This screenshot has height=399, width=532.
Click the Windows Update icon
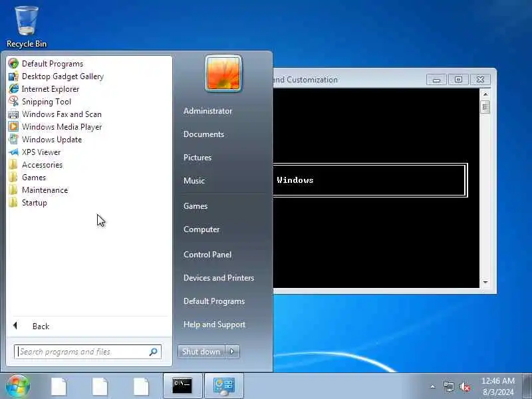click(13, 139)
